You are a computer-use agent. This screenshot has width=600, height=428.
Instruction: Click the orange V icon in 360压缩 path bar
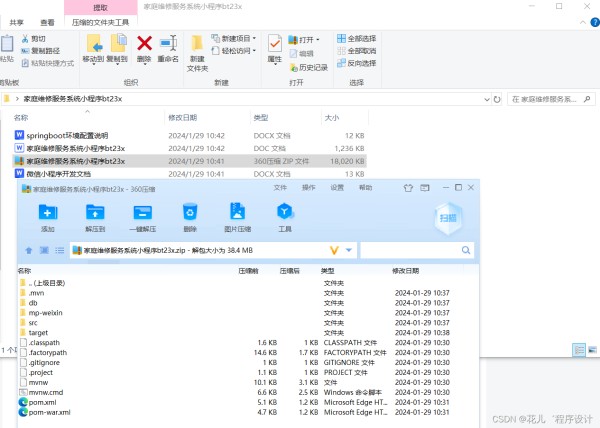(x=334, y=250)
